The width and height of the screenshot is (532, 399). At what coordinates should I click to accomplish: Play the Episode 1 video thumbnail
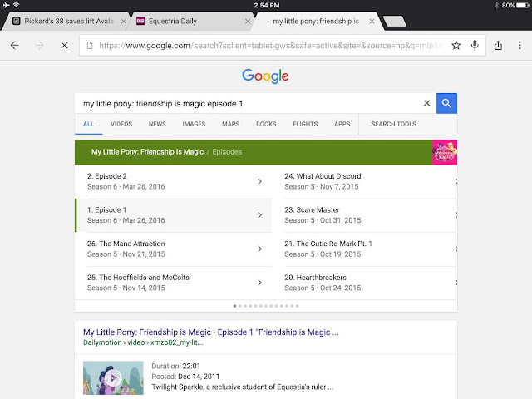click(x=113, y=377)
